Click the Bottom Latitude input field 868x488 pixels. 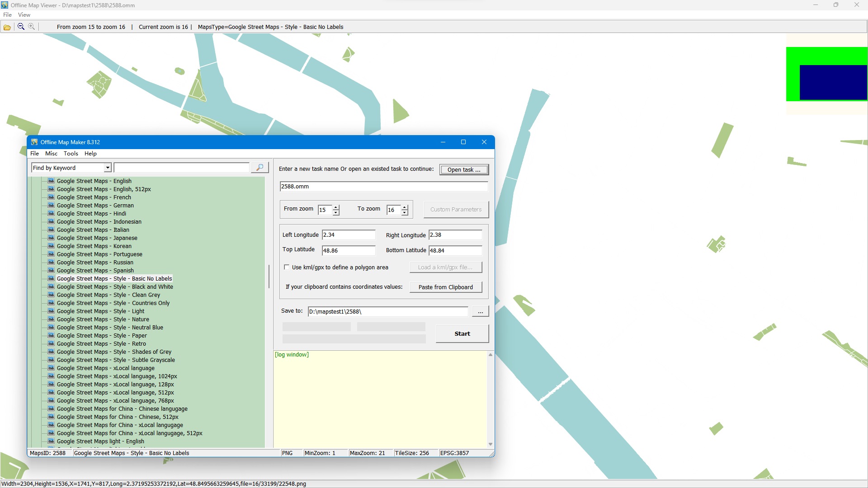[x=455, y=250]
